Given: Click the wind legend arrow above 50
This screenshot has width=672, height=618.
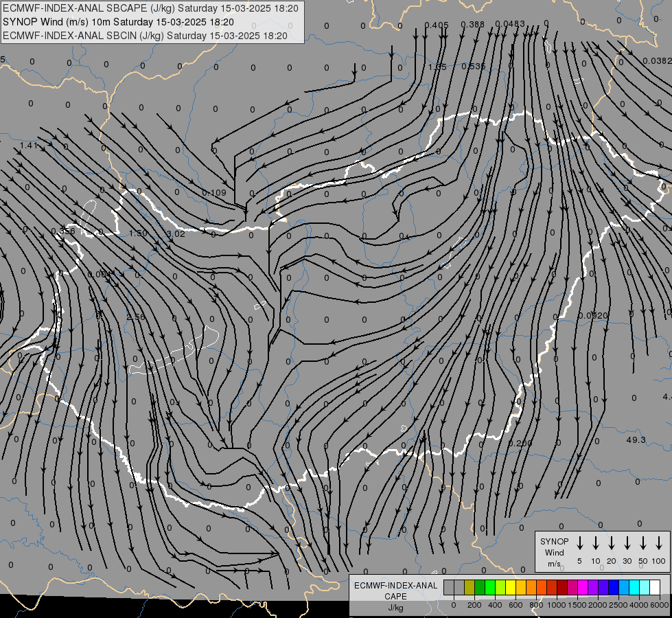Looking at the screenshot, I should tap(643, 543).
